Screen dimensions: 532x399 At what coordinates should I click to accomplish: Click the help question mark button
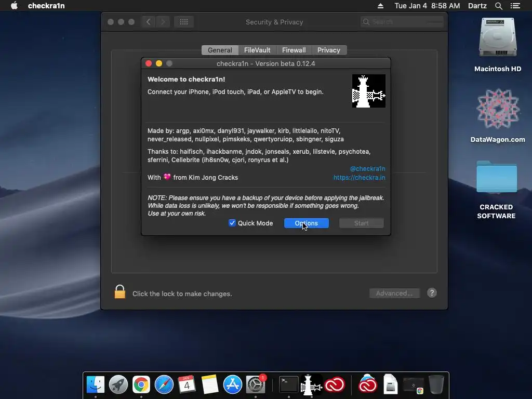[432, 293]
